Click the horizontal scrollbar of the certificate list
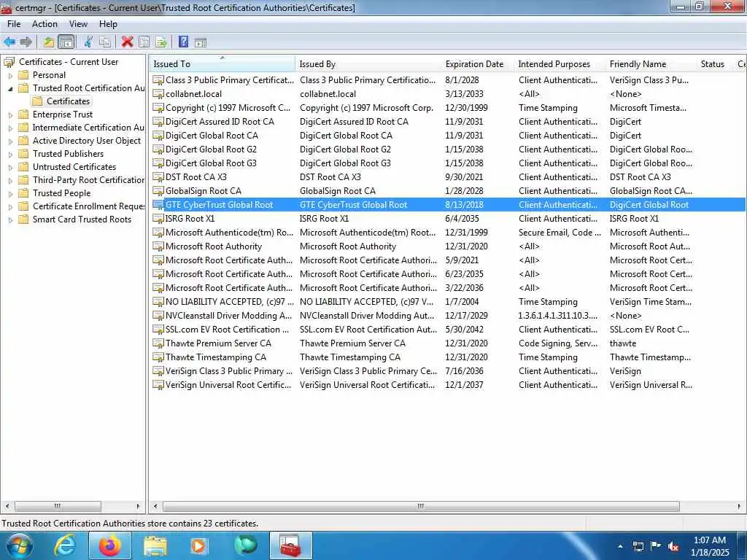 [x=421, y=506]
